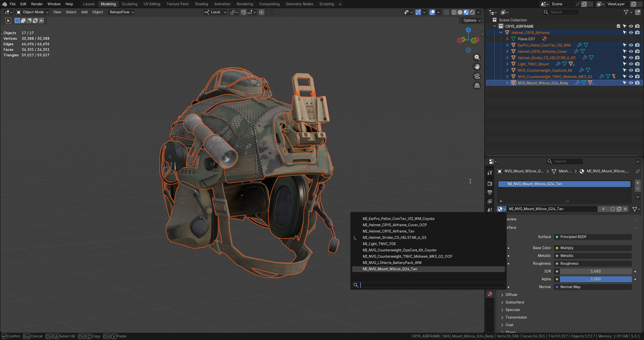Click the viewport zoom magnifier icon

tap(477, 57)
